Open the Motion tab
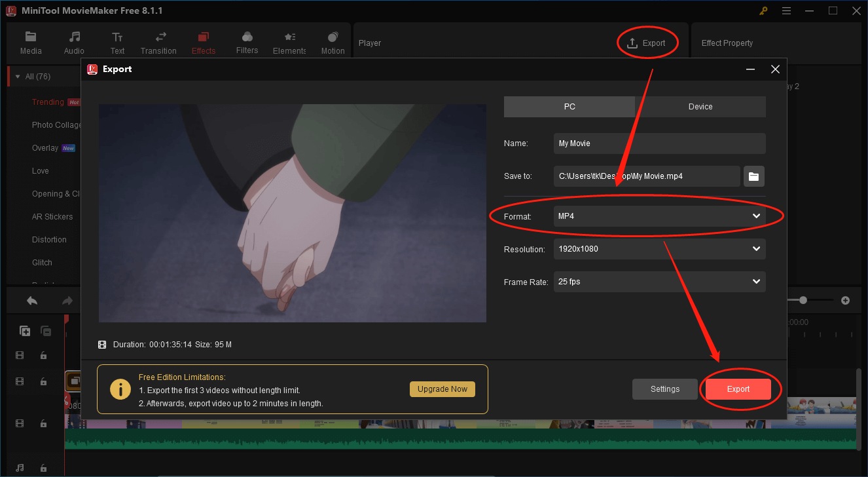The width and height of the screenshot is (868, 477). point(333,43)
